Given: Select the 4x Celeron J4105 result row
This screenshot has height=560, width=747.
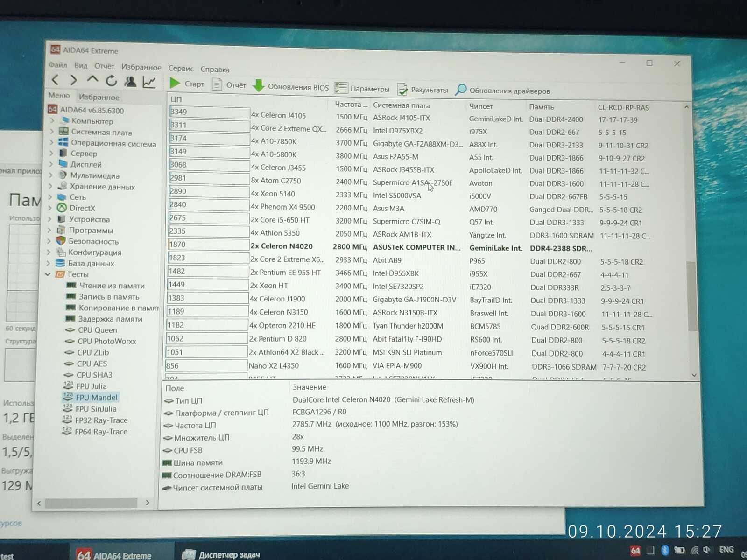Looking at the screenshot, I should click(x=427, y=117).
